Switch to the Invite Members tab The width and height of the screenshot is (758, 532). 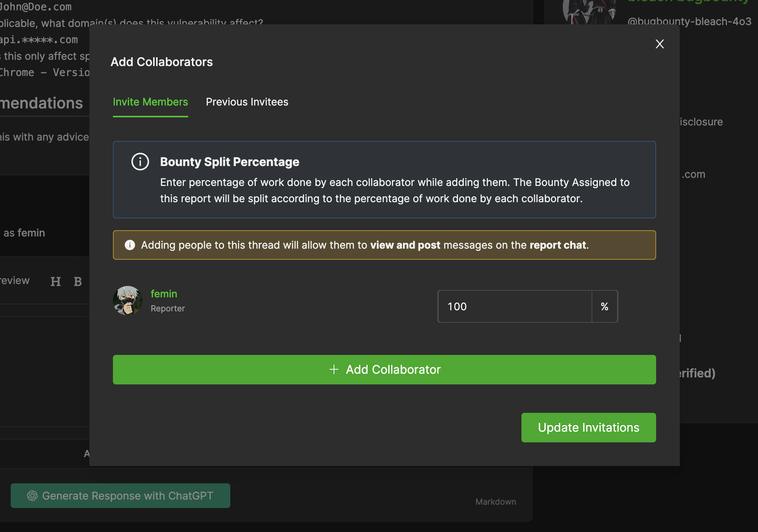(x=150, y=102)
